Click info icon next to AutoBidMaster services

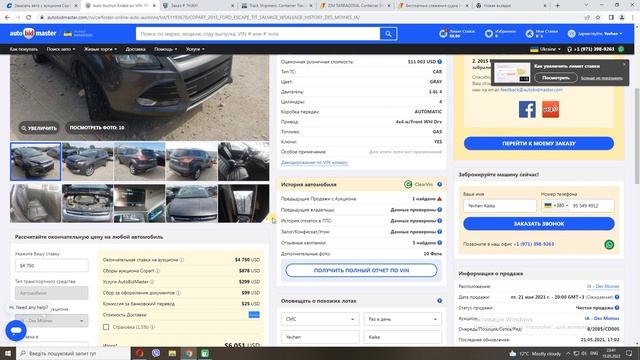coord(152,282)
